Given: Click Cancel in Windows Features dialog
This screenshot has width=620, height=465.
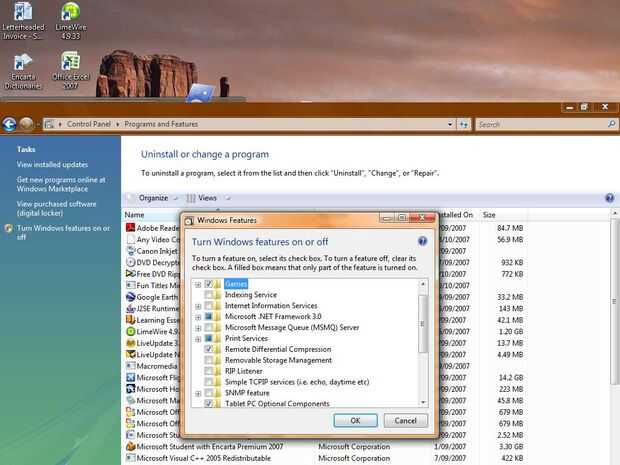Looking at the screenshot, I should pyautogui.click(x=406, y=420).
